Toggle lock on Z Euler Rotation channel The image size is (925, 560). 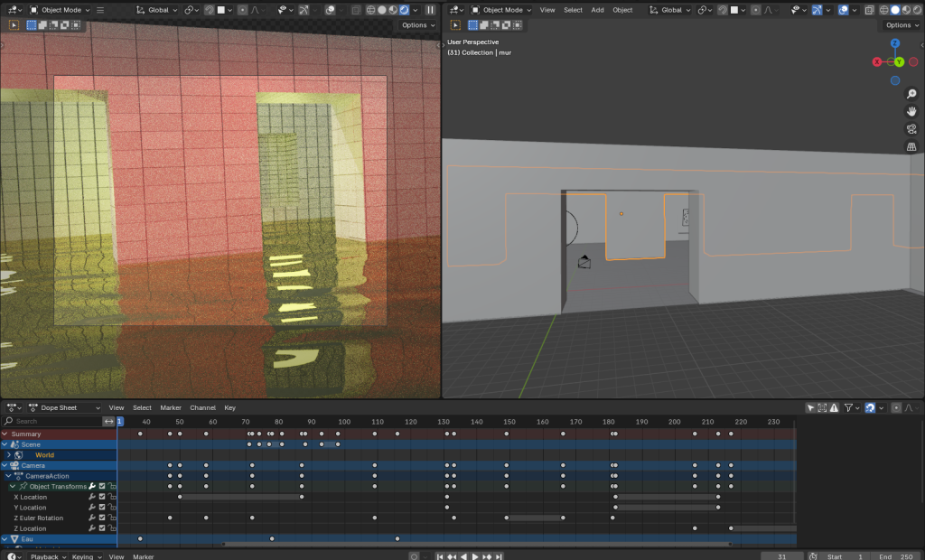(112, 518)
